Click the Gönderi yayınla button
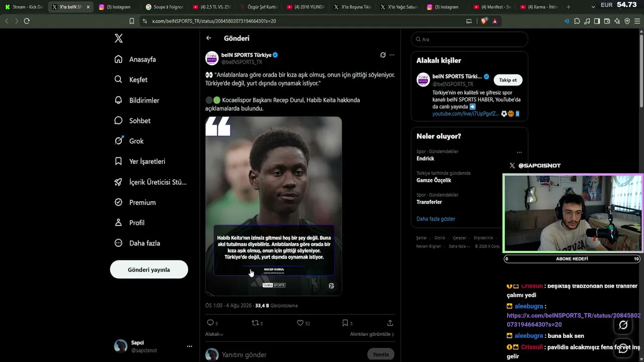Image resolution: width=644 pixels, height=362 pixels. click(x=149, y=269)
